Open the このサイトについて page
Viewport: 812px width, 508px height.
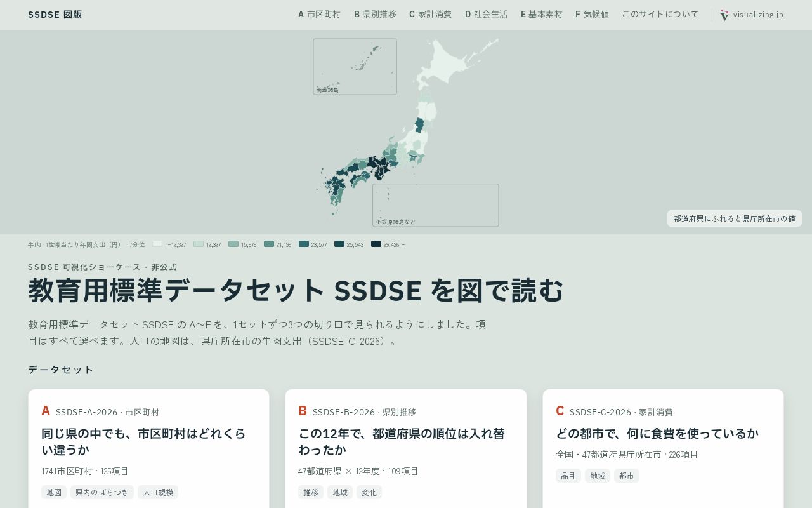coord(660,14)
